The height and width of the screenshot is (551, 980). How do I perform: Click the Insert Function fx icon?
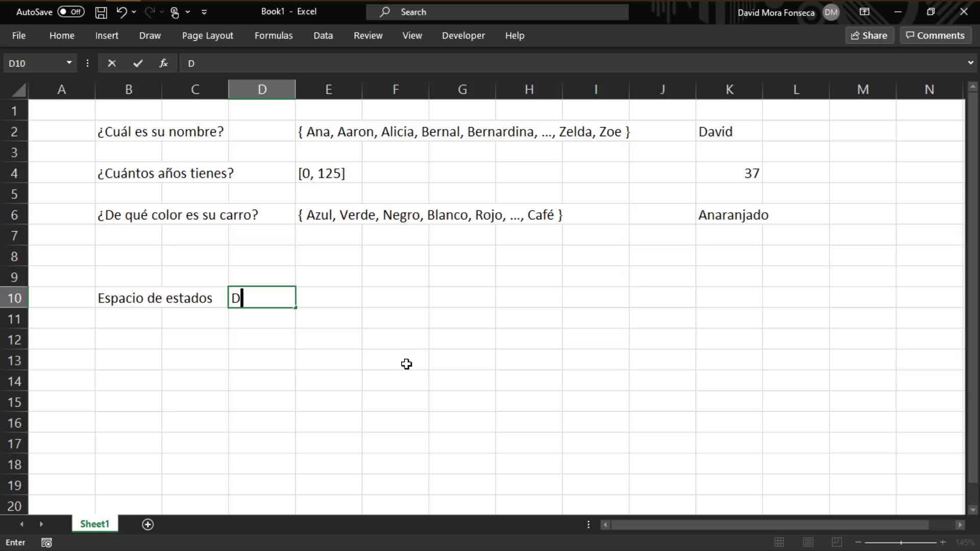pos(163,63)
